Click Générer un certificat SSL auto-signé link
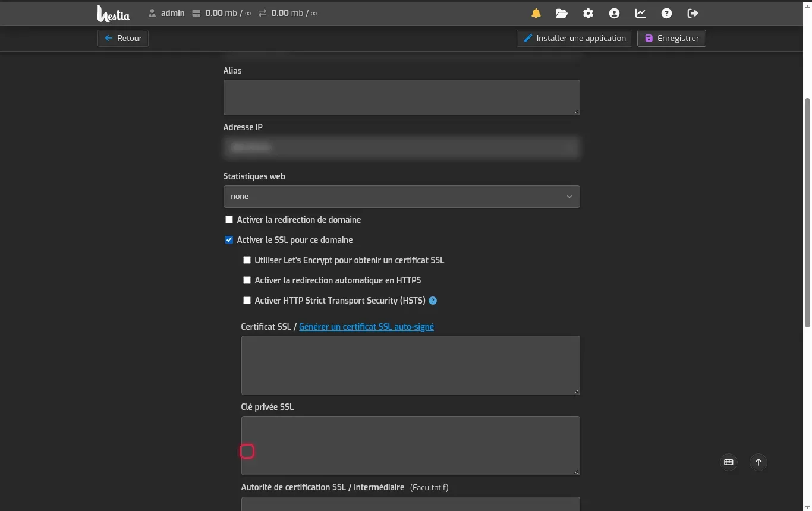Screen dimensions: 812x511 pos(366,327)
